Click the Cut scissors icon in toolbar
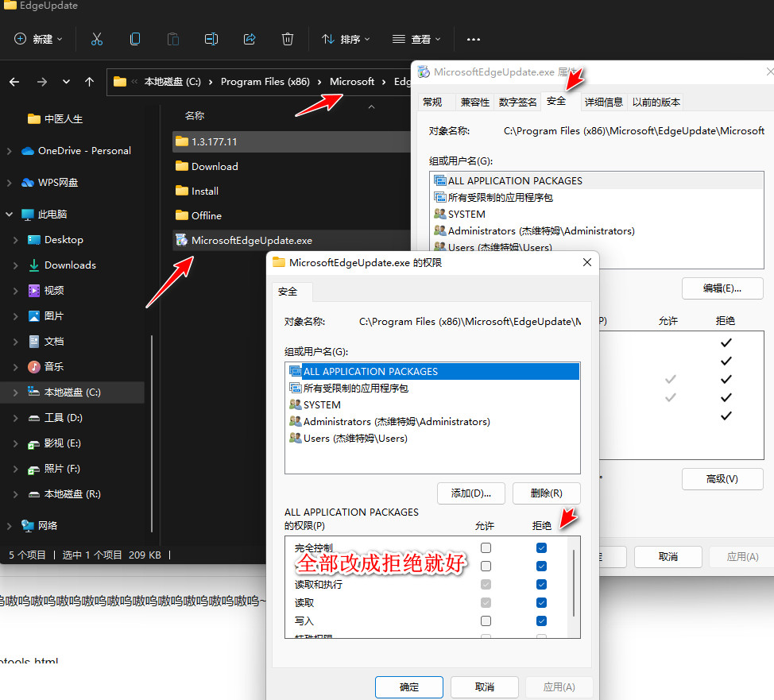The width and height of the screenshot is (774, 700). (97, 39)
